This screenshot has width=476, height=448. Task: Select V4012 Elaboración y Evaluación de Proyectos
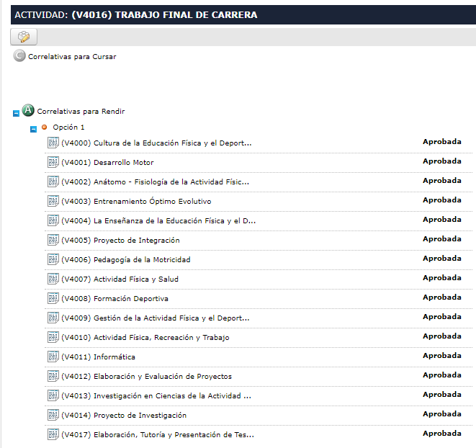146,376
